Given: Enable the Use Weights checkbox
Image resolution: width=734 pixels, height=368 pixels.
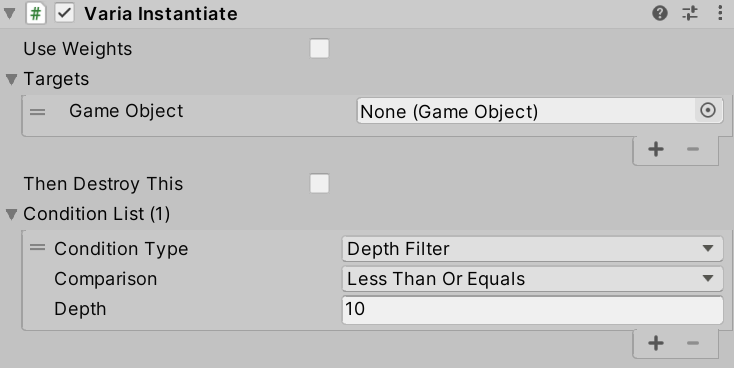Looking at the screenshot, I should 319,49.
